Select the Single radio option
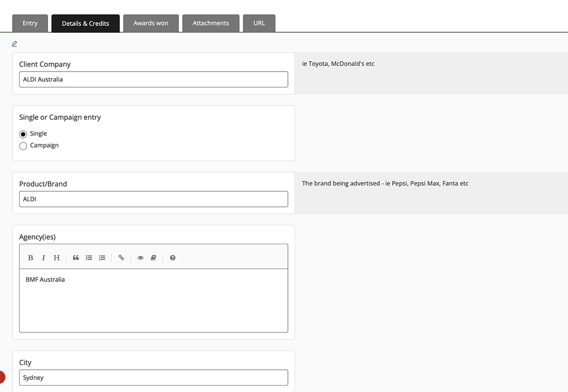568x392 pixels. (23, 134)
